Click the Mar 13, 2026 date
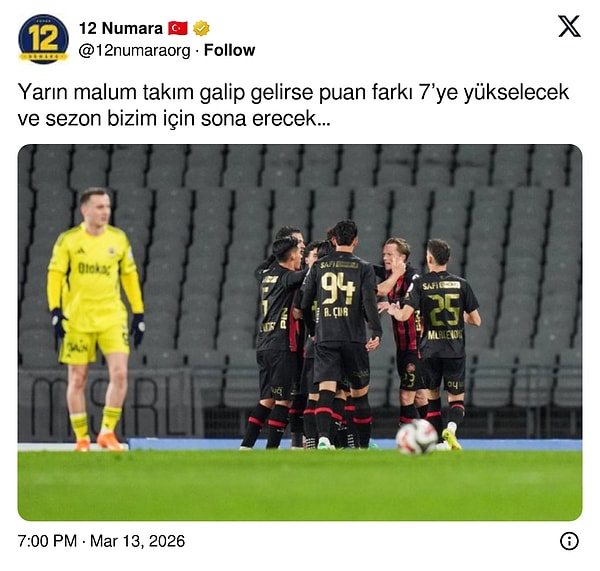The width and height of the screenshot is (600, 571). pyautogui.click(x=137, y=541)
